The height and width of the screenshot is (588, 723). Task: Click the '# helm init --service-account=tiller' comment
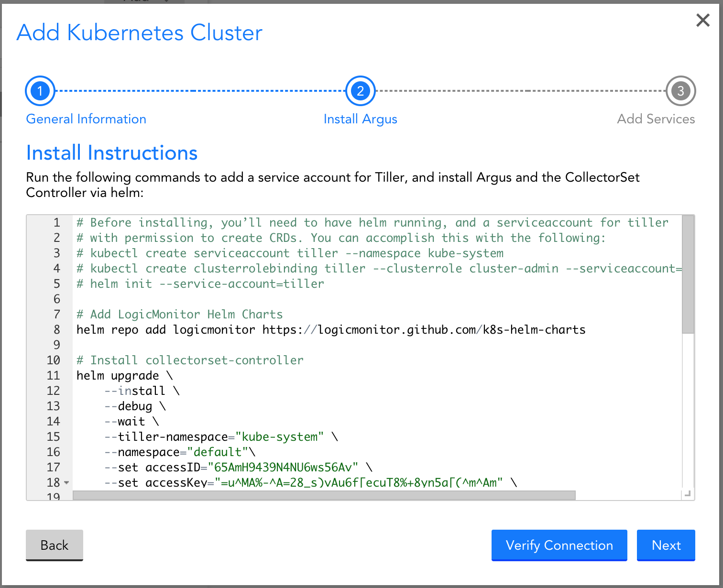tap(200, 284)
